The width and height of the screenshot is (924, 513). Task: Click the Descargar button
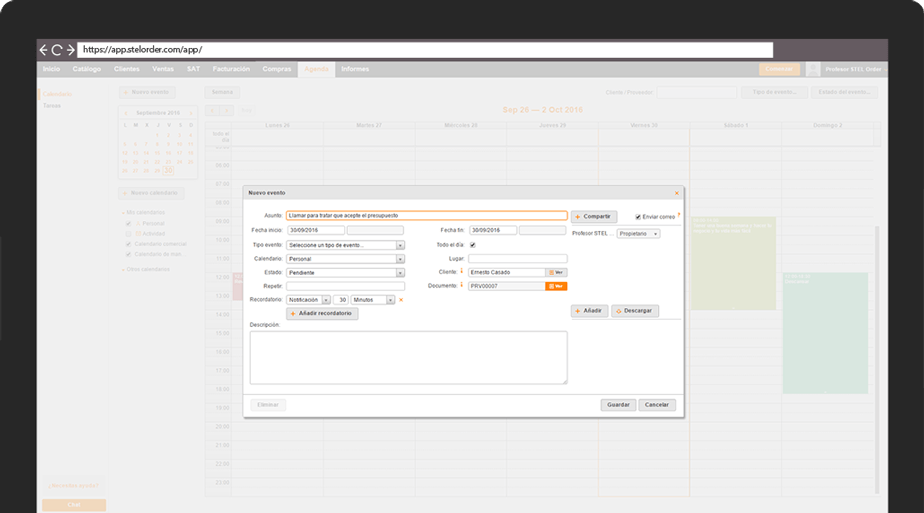tap(635, 311)
